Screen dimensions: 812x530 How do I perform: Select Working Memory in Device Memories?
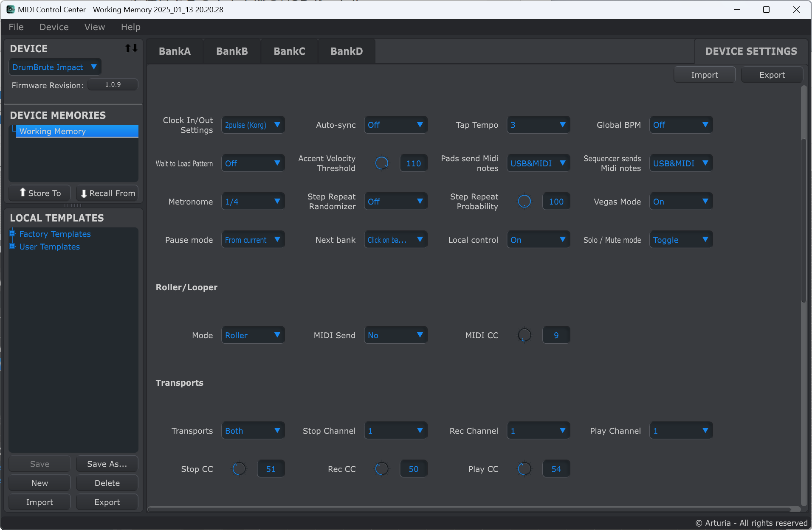(x=77, y=131)
